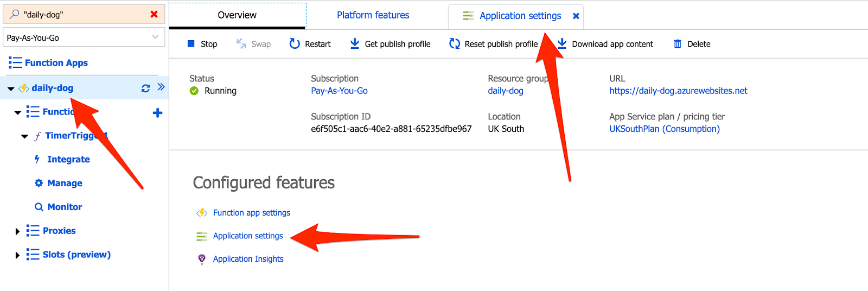Switch to the Overview tab
The image size is (868, 291).
[x=237, y=15]
